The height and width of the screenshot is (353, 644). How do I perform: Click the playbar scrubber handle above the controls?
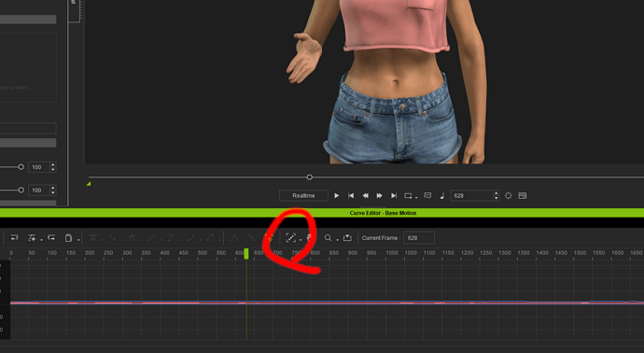(309, 177)
